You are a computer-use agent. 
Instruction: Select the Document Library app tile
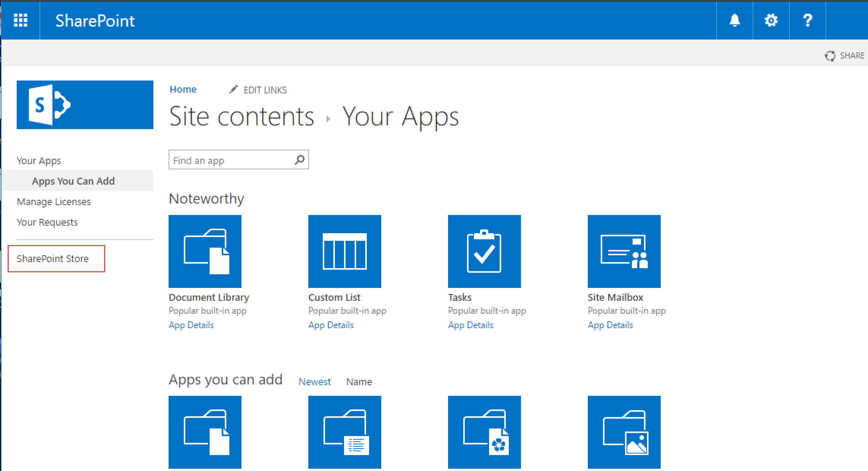[205, 251]
